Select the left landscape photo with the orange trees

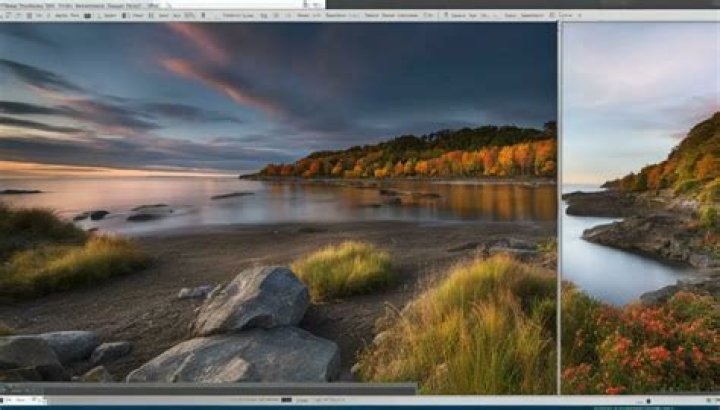click(x=278, y=200)
